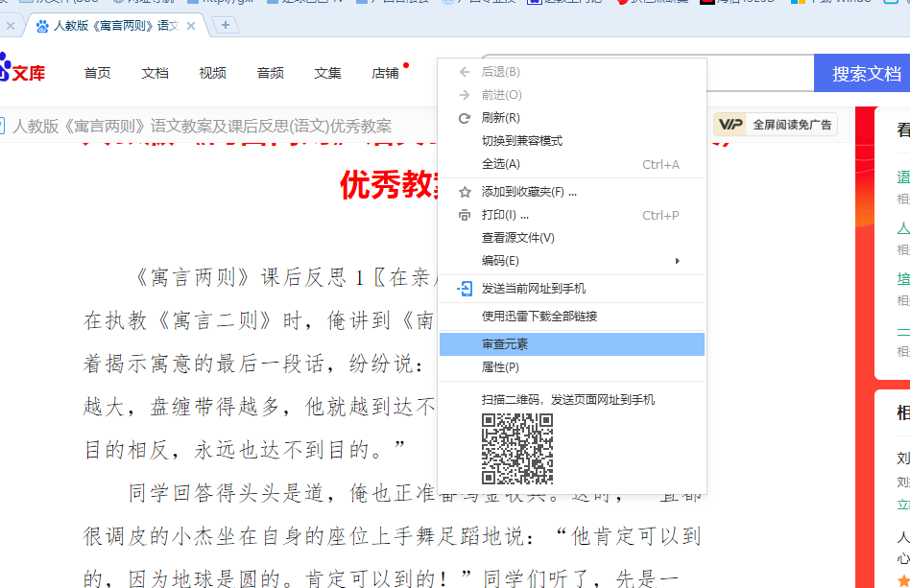Click the star icon beside 添加到收藏夹
The width and height of the screenshot is (910, 588).
click(463, 191)
